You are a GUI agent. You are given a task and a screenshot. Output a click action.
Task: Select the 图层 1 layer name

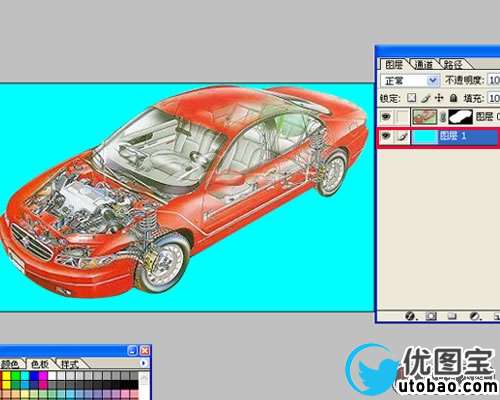[453, 136]
